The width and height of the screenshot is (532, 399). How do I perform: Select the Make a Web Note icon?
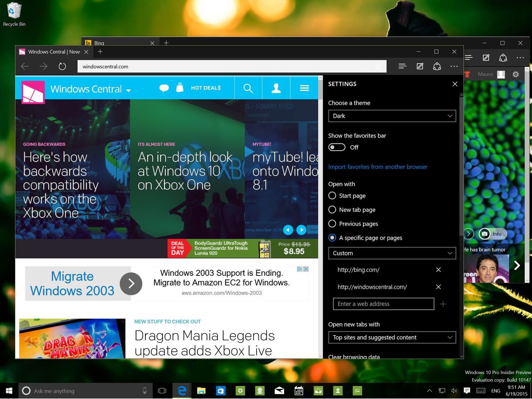(420, 66)
